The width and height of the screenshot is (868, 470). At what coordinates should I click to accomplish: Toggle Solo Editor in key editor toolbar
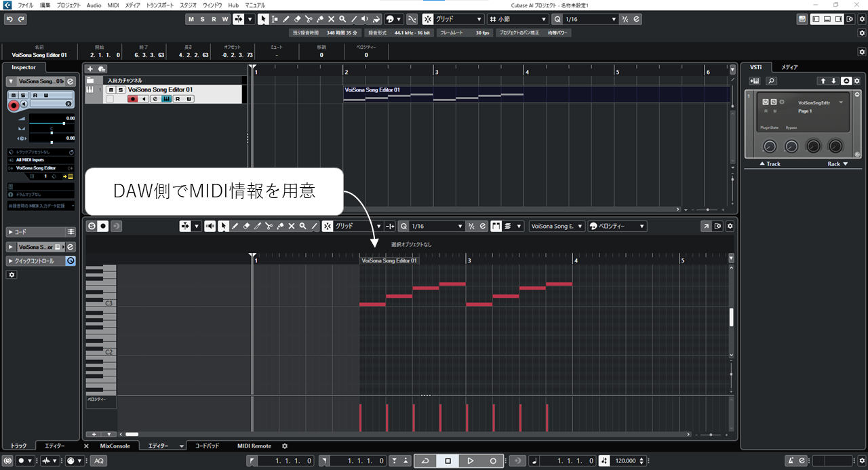(x=92, y=226)
